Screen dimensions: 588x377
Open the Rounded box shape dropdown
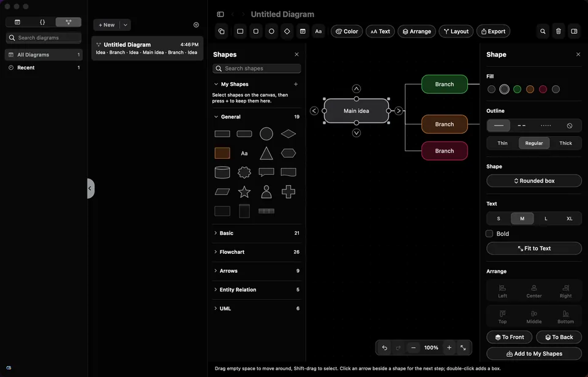tap(534, 181)
